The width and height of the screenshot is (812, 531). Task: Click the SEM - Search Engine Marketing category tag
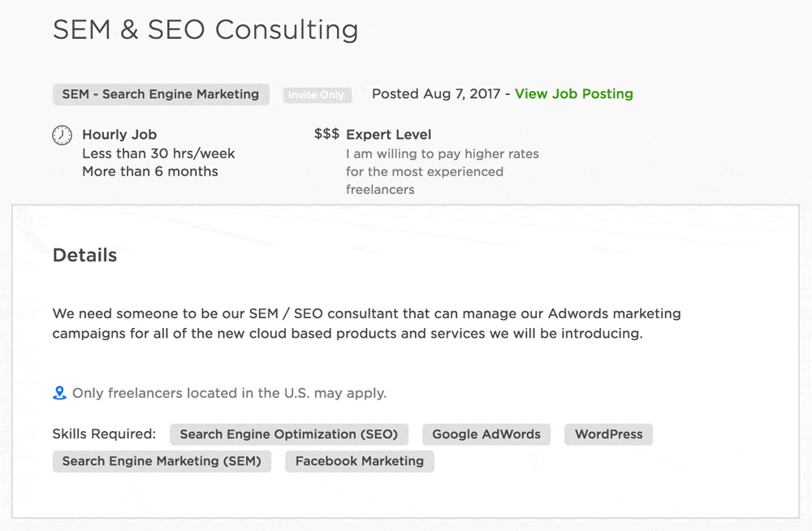click(x=160, y=94)
